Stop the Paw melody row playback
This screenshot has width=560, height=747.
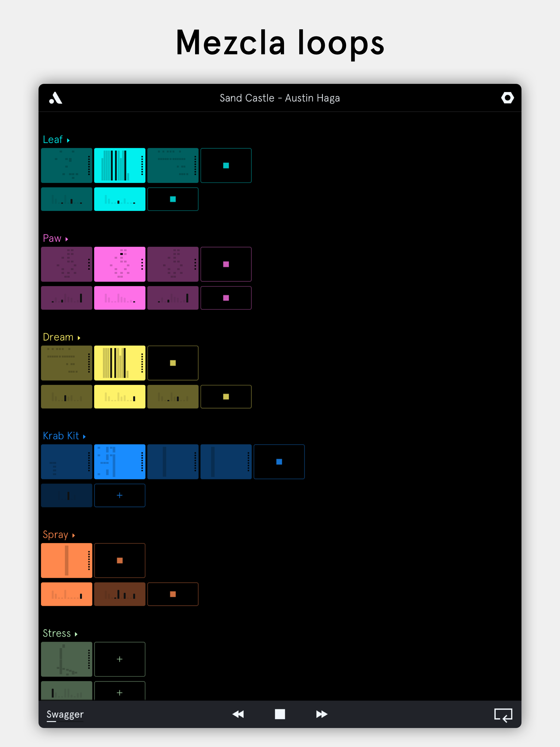pos(226,298)
